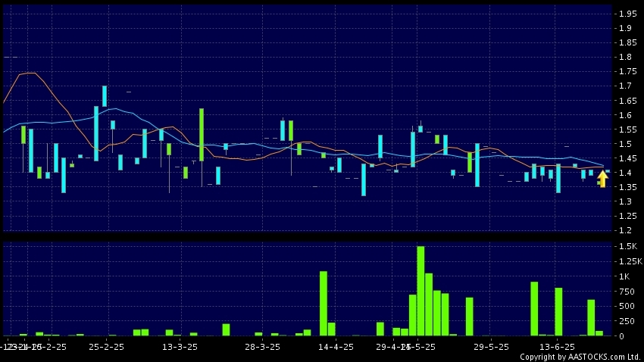This screenshot has width=644, height=362.
Task: Select the tall green candlestick reaching 1.62
Action: (202, 135)
